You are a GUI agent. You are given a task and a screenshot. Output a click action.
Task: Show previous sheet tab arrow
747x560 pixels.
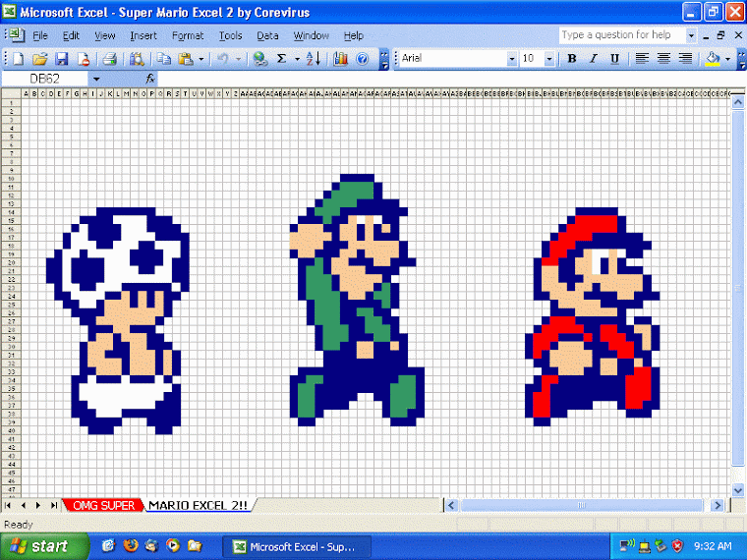24,505
